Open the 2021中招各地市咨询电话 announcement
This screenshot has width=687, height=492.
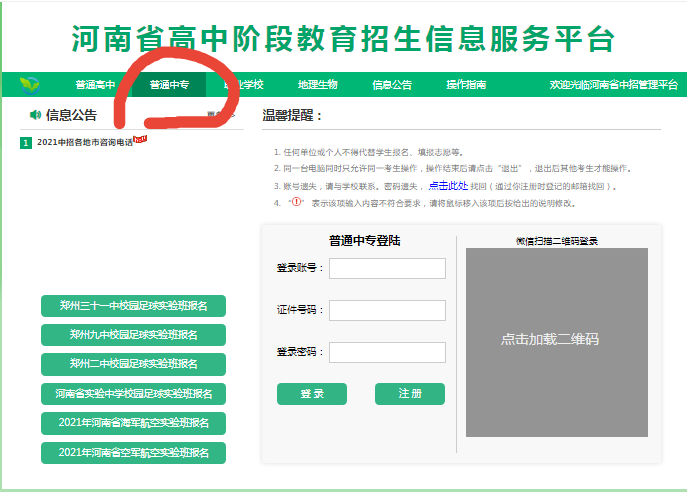(84, 143)
